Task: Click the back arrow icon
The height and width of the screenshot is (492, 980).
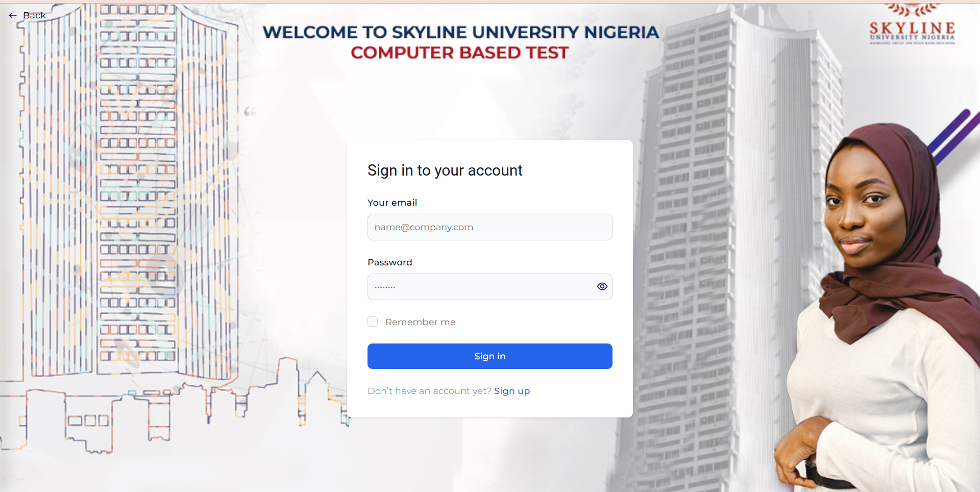Action: pos(13,15)
